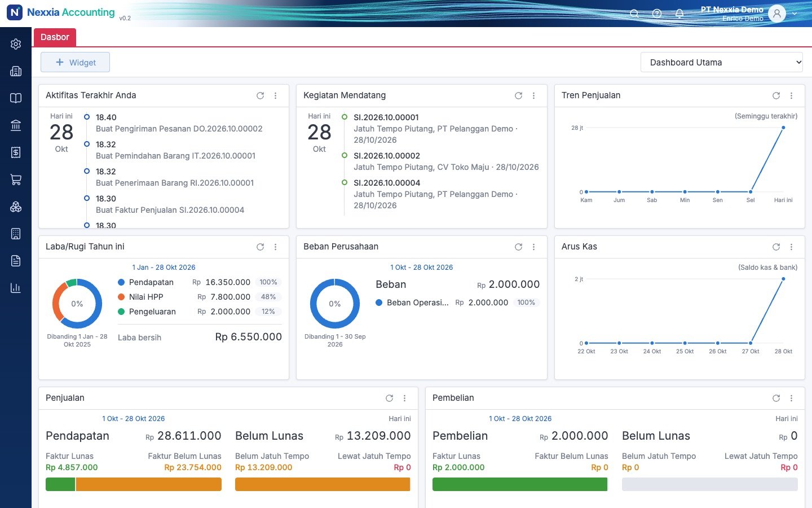Click the Hari ini point on Tren Penjualan chart
The width and height of the screenshot is (812, 508).
pos(783,128)
